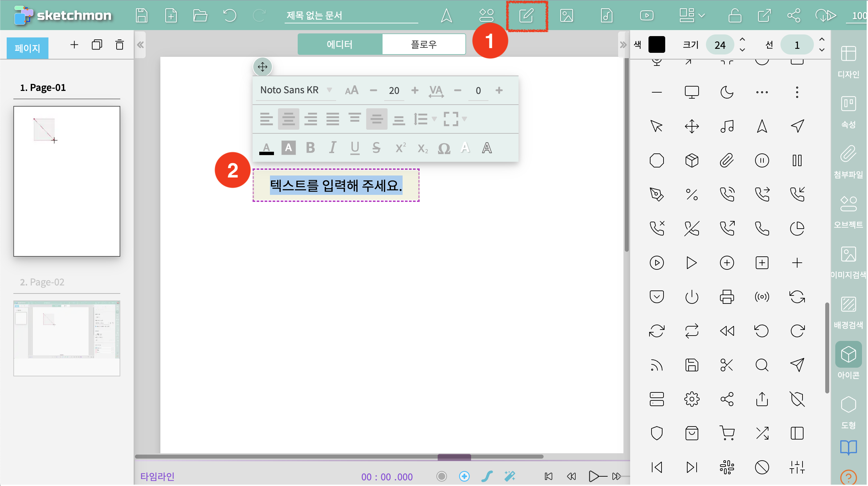Viewport: 868px width, 486px height.
Task: Open the black 색 color swatch
Action: tap(657, 45)
